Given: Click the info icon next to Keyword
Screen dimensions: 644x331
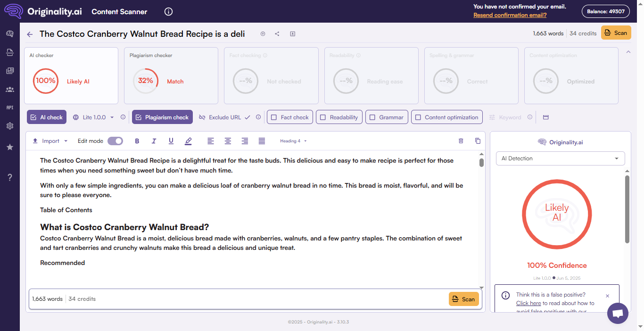Looking at the screenshot, I should [x=530, y=117].
